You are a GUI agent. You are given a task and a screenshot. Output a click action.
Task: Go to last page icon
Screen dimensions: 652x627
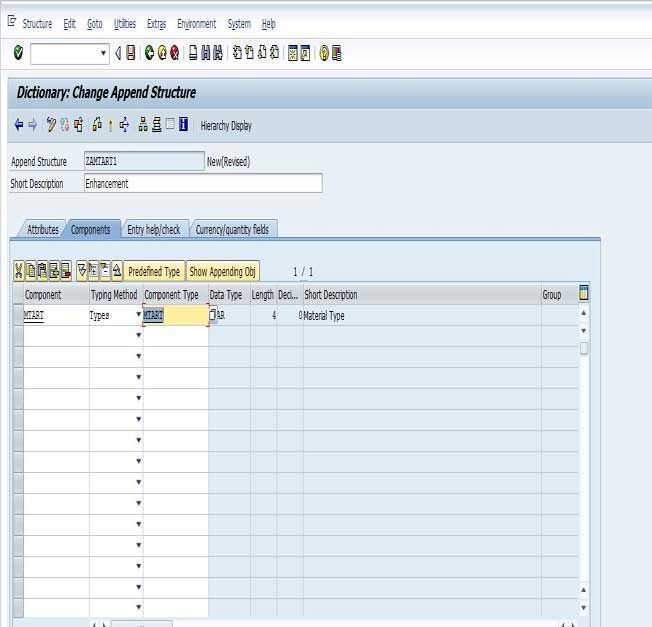tap(274, 53)
